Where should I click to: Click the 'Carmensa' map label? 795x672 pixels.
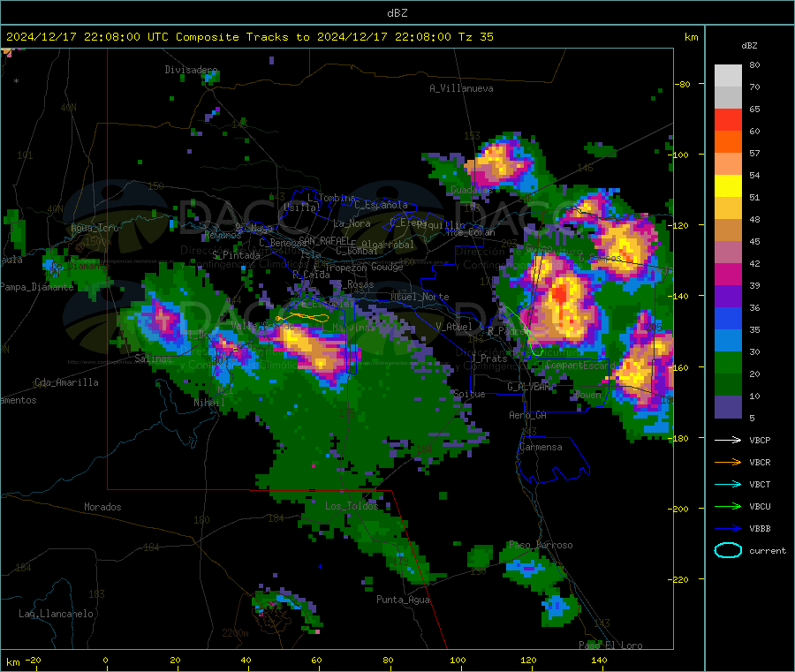point(541,447)
